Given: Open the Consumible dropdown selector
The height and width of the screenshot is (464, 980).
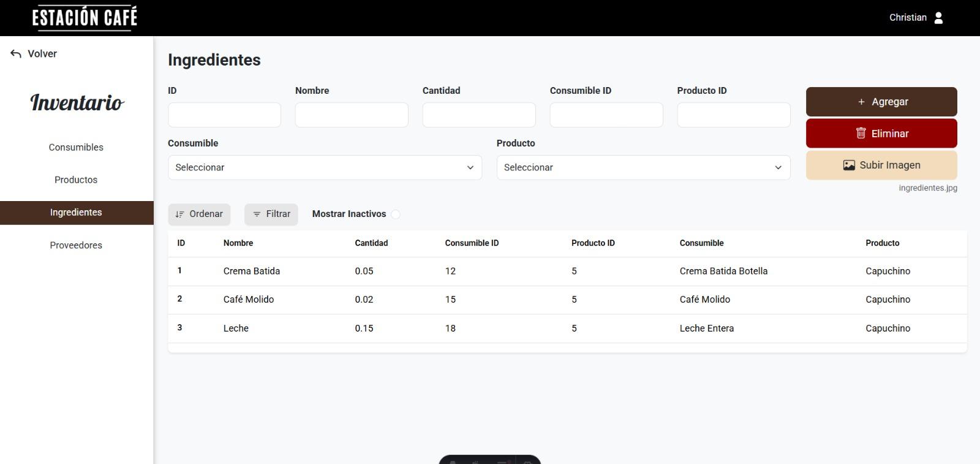Looking at the screenshot, I should [x=325, y=167].
